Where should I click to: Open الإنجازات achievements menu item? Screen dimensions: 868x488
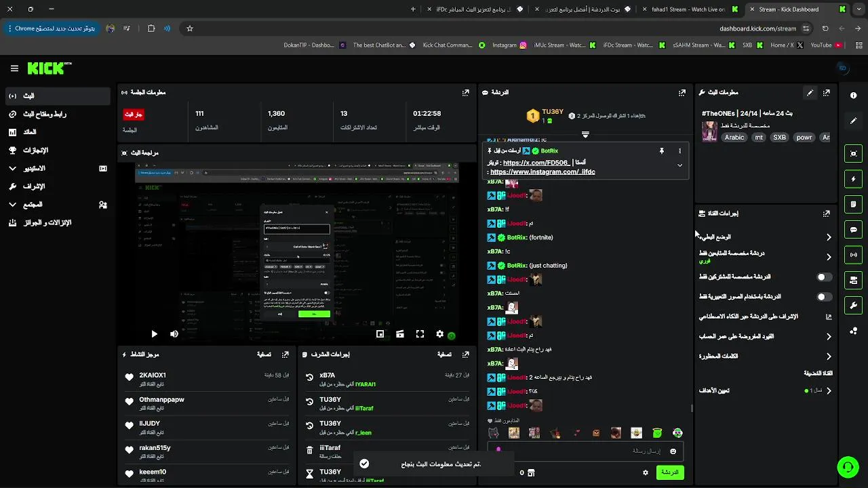point(58,150)
